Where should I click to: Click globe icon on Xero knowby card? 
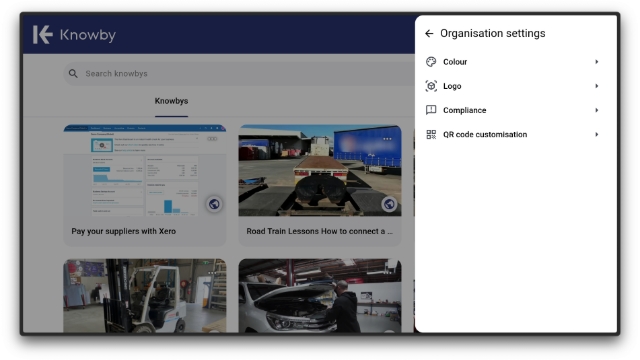pos(214,204)
